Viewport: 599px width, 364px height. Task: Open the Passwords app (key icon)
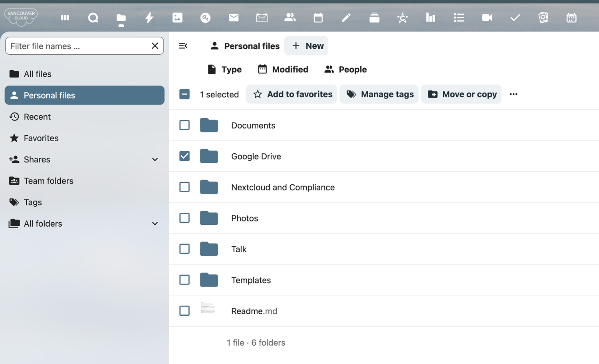205,18
